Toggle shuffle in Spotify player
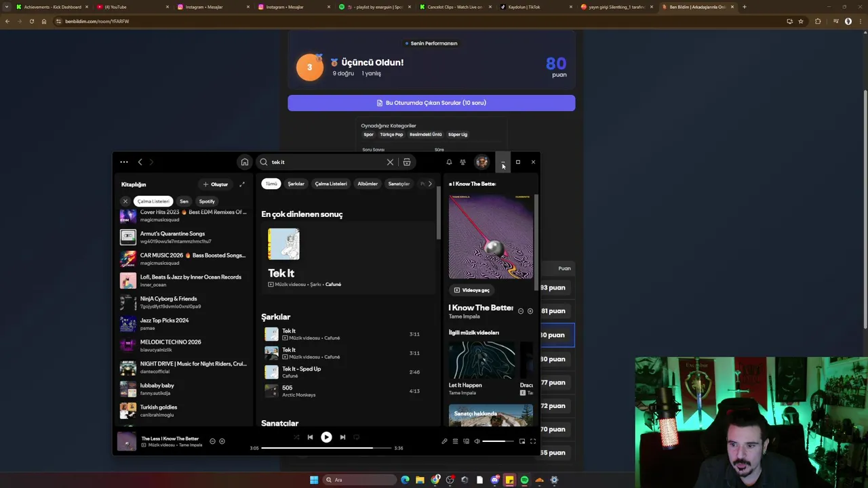The image size is (868, 488). (x=296, y=437)
